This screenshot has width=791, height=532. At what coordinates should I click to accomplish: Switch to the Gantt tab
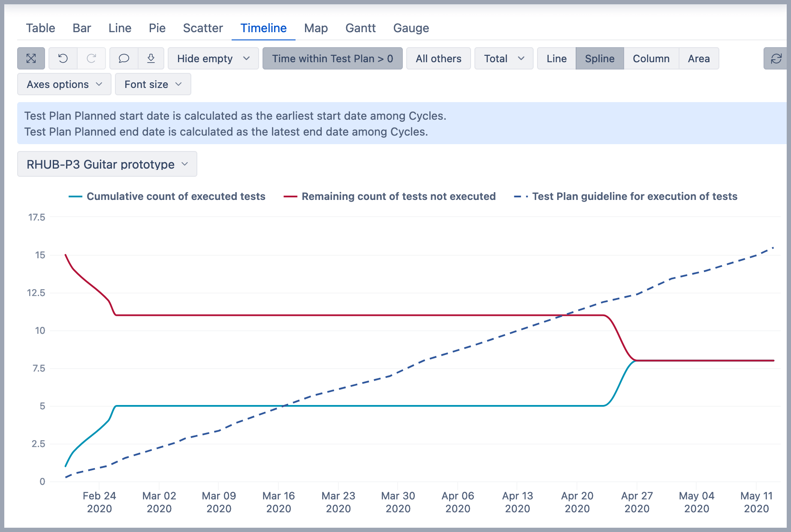[360, 28]
